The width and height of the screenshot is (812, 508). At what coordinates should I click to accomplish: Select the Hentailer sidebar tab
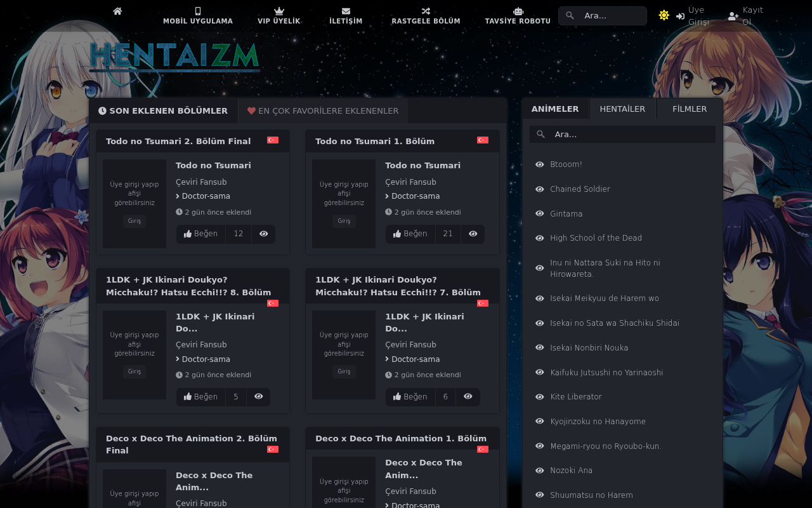(622, 109)
